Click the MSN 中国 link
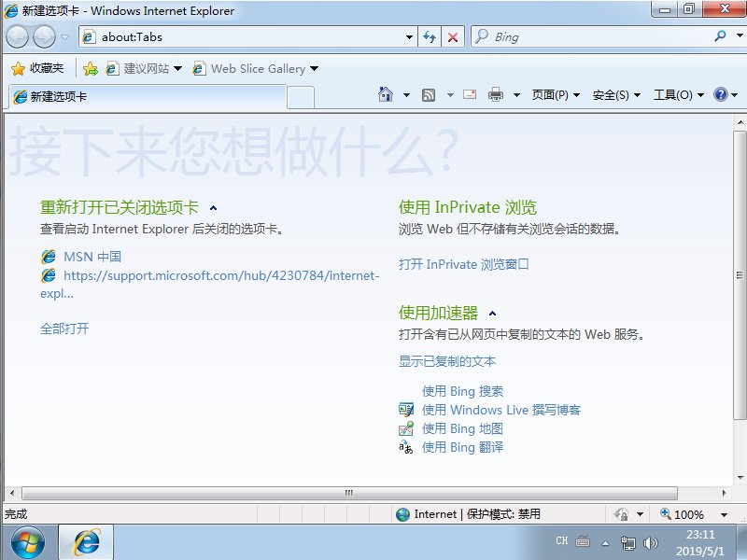This screenshot has height=560, width=747. click(92, 256)
